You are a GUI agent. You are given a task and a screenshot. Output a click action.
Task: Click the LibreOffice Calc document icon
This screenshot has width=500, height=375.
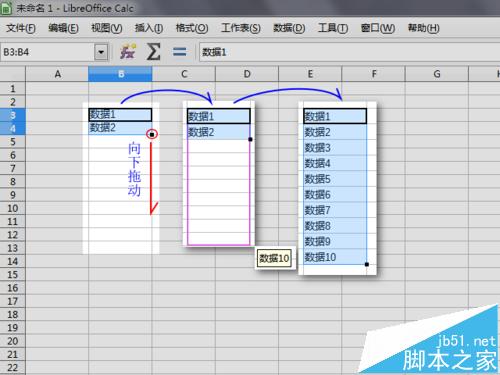click(x=6, y=8)
